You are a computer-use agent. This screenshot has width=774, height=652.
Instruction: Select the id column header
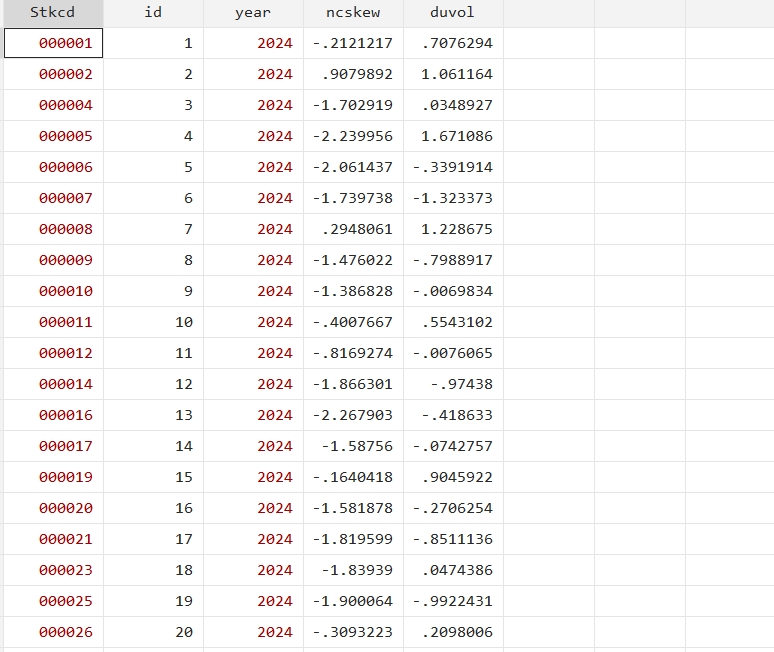154,13
